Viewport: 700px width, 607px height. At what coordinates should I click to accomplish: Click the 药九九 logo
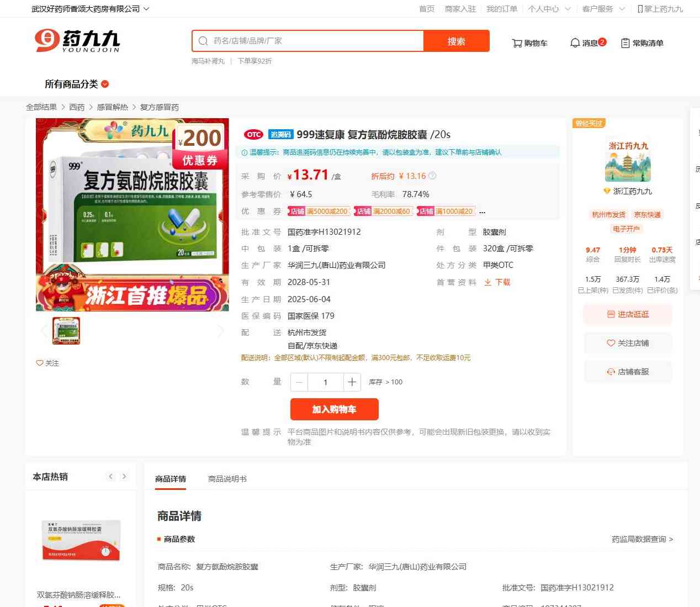click(x=77, y=41)
